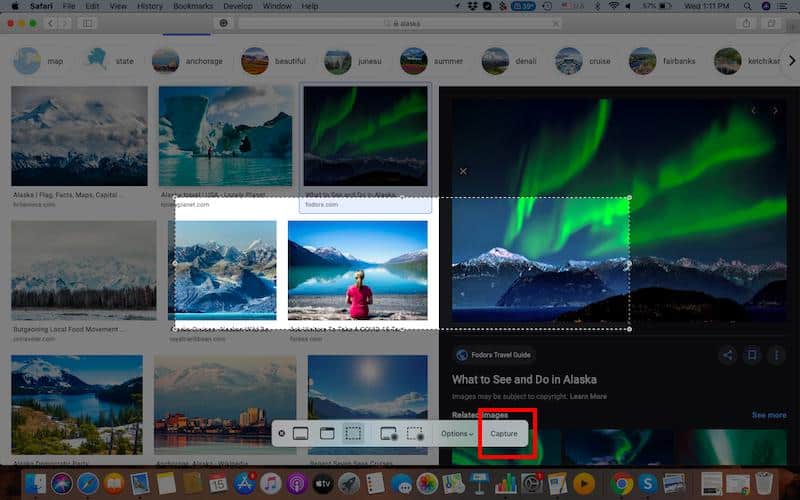800x500 pixels.
Task: Open Photos from the Dock
Action: click(427, 483)
